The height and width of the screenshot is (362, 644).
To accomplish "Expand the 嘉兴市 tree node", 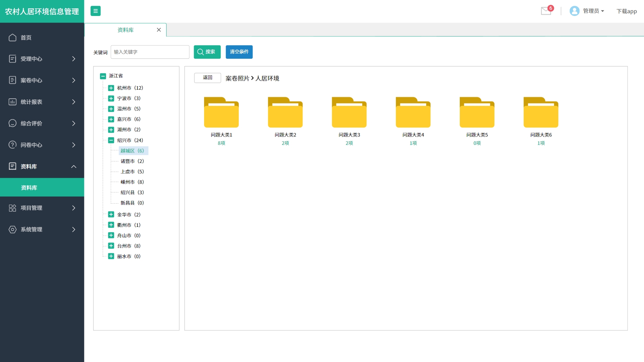I will click(x=111, y=119).
